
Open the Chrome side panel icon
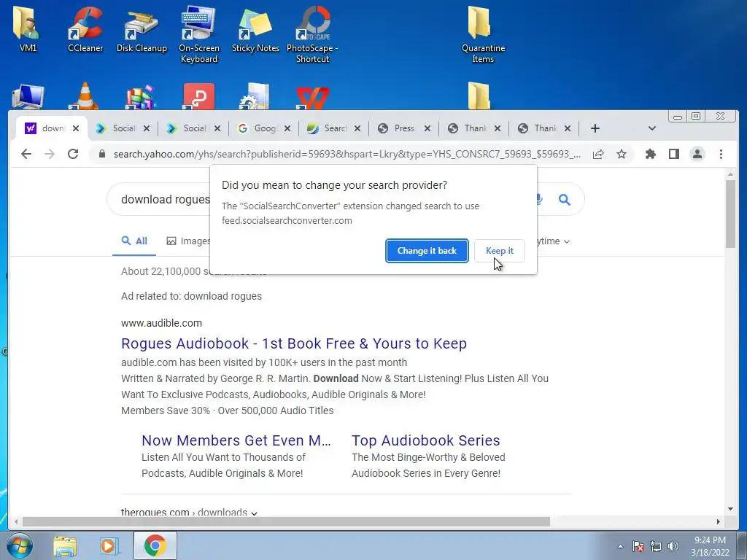[x=673, y=154]
